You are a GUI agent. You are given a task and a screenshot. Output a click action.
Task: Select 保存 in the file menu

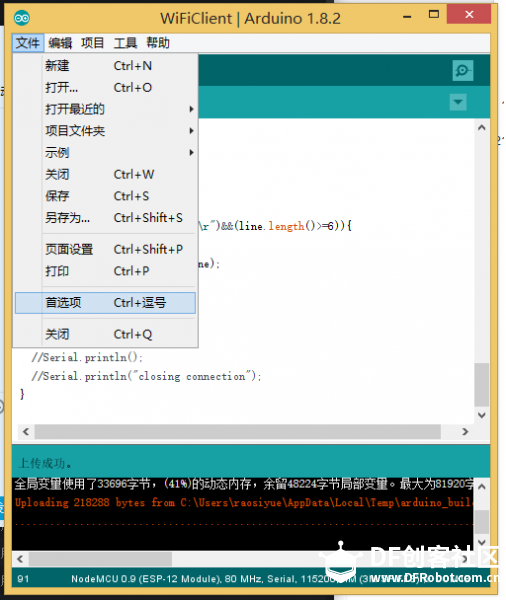pos(105,196)
